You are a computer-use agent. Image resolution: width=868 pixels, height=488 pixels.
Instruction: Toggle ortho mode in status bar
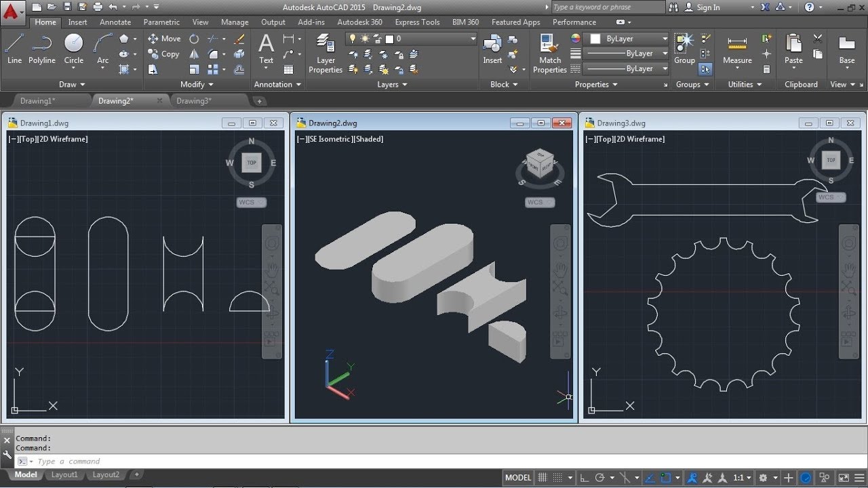(x=585, y=478)
